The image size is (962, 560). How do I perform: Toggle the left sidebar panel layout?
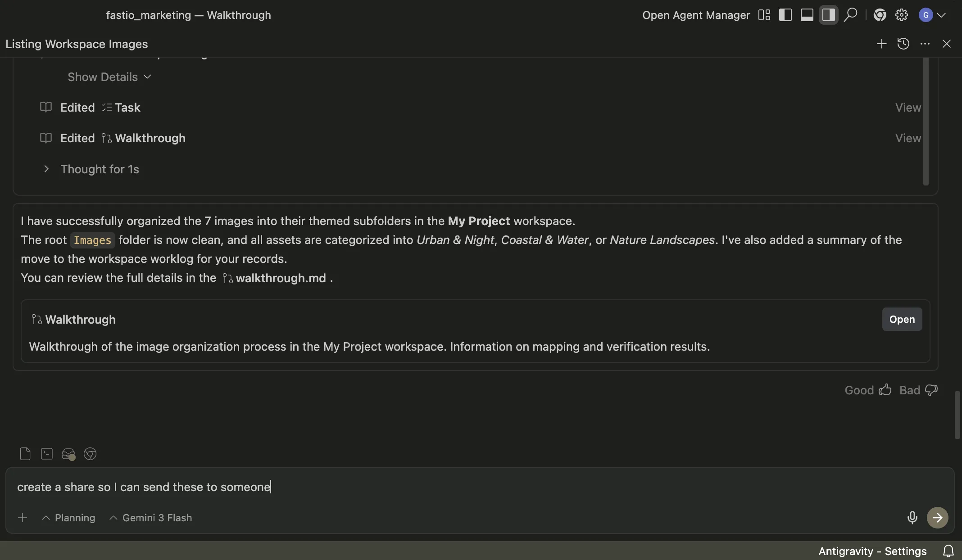pyautogui.click(x=785, y=15)
